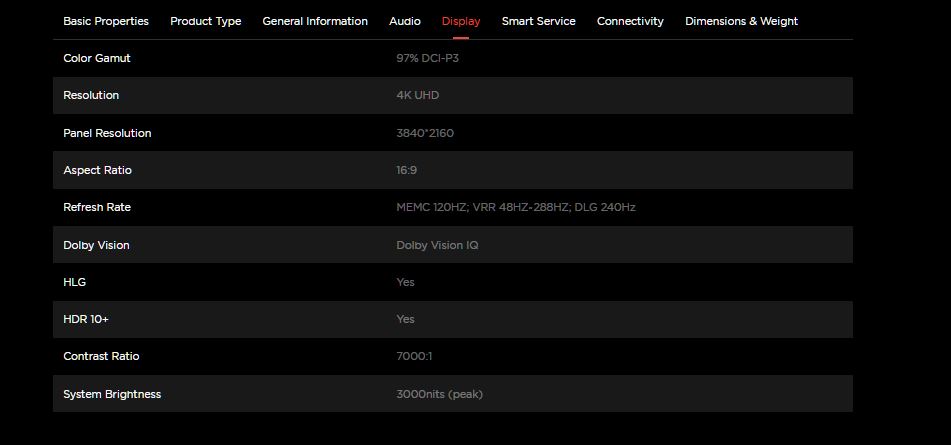Click the active Display tab

[461, 21]
